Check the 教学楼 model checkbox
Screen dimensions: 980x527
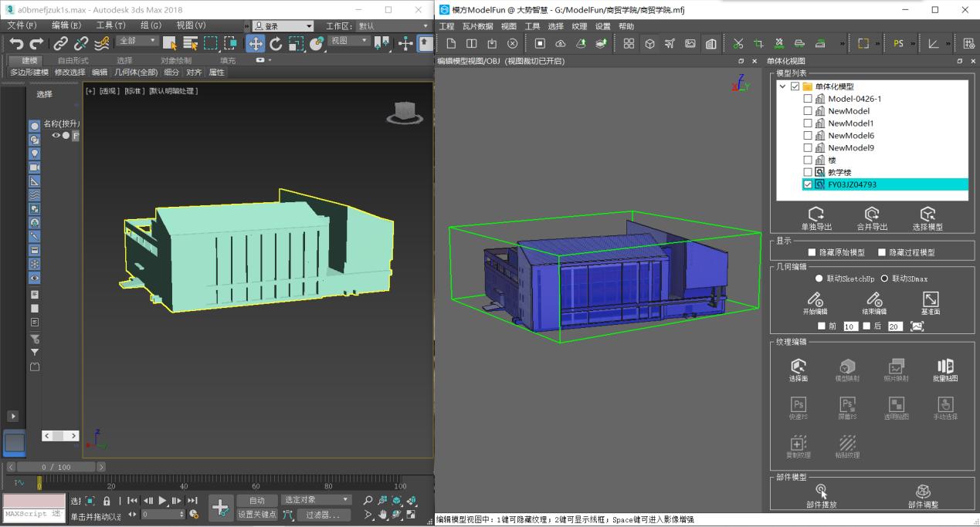pos(808,172)
